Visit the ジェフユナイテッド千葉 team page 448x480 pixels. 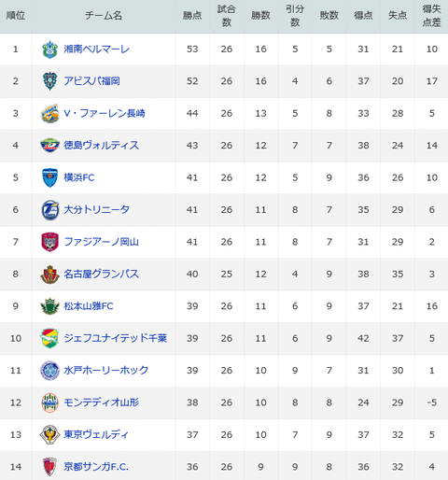point(116,338)
